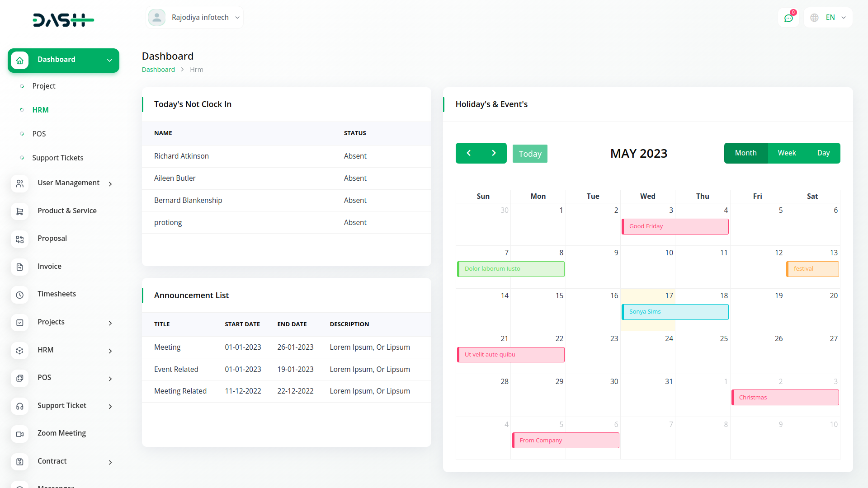Click the Zoom Meeting camera icon
This screenshot has height=488, width=868.
click(x=19, y=434)
